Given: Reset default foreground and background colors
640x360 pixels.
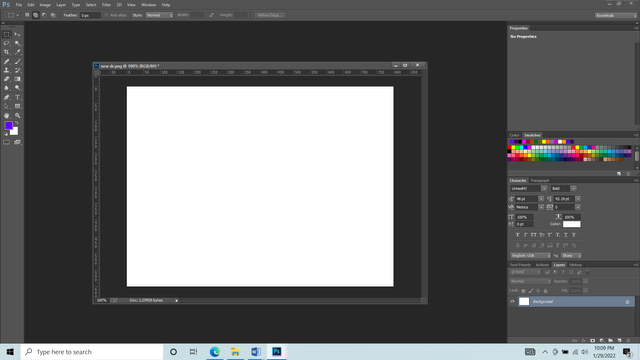Looking at the screenshot, I should (x=6, y=134).
